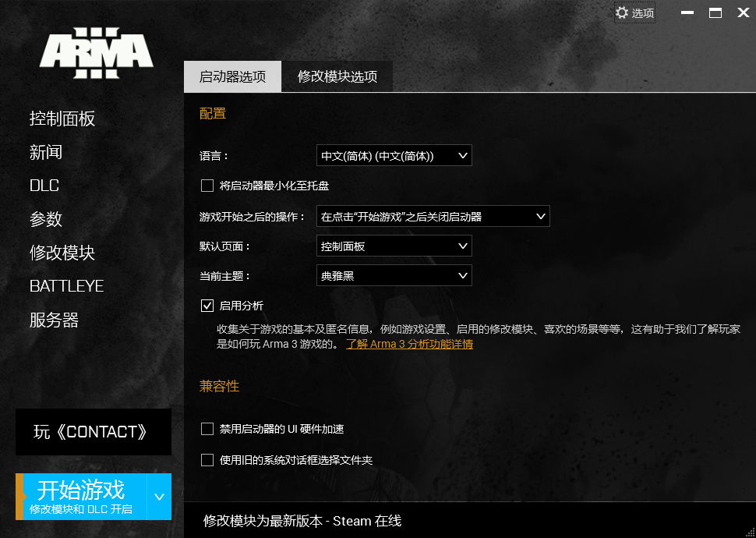
Task: Switch to the 修改模块选项 tab
Action: [x=337, y=76]
